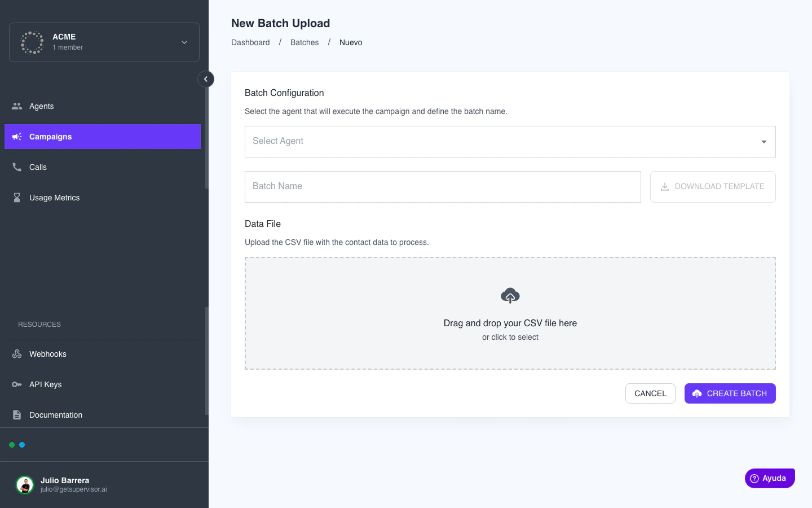Click the dropdown arrow on Select Agent field

click(764, 142)
